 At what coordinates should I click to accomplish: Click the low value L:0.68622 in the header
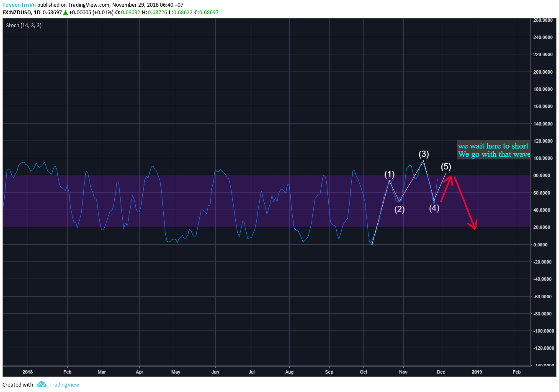(x=181, y=13)
